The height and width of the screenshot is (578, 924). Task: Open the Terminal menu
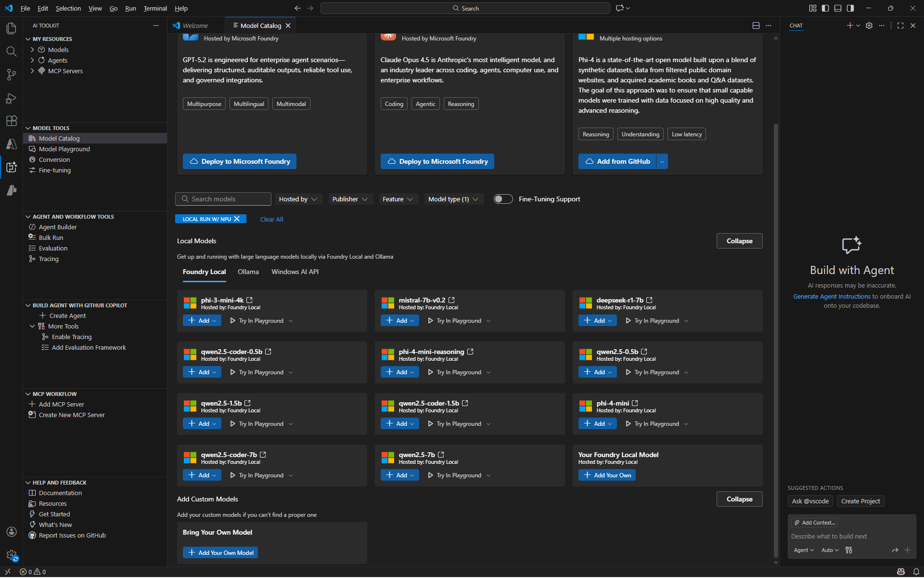coord(155,8)
